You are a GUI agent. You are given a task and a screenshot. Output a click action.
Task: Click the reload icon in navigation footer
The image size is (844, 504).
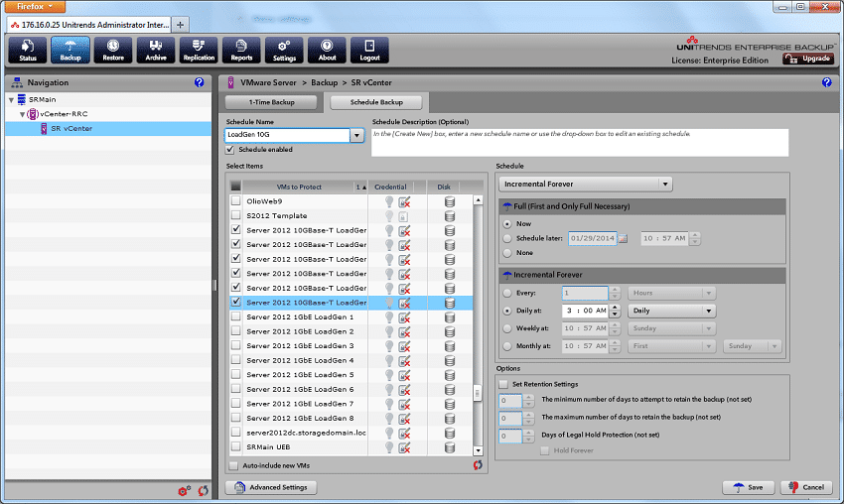203,490
